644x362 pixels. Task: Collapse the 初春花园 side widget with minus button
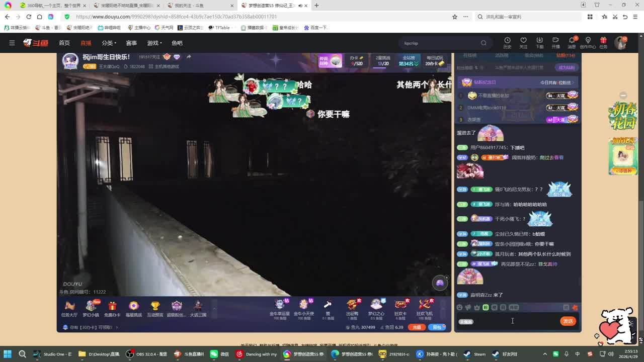coord(623,96)
